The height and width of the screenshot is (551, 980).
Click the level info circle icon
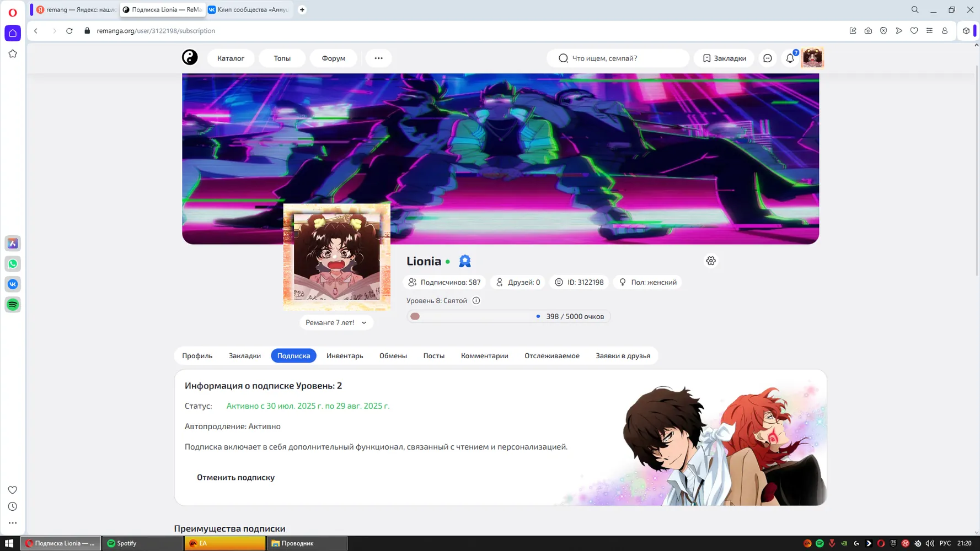click(476, 300)
